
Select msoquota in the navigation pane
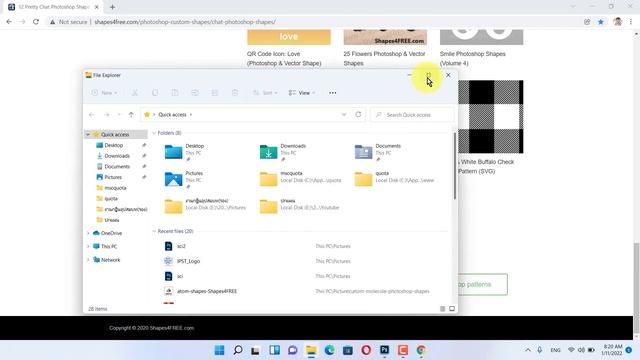pos(115,188)
